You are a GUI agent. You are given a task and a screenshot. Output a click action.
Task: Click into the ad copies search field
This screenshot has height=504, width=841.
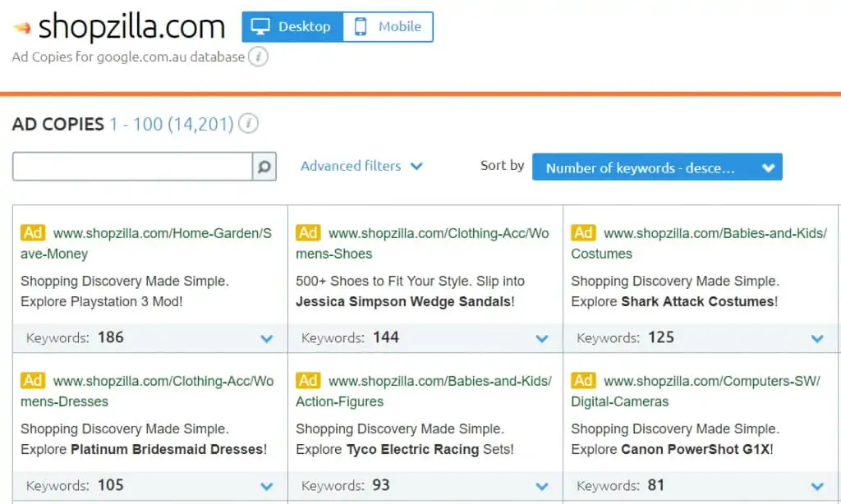(132, 167)
